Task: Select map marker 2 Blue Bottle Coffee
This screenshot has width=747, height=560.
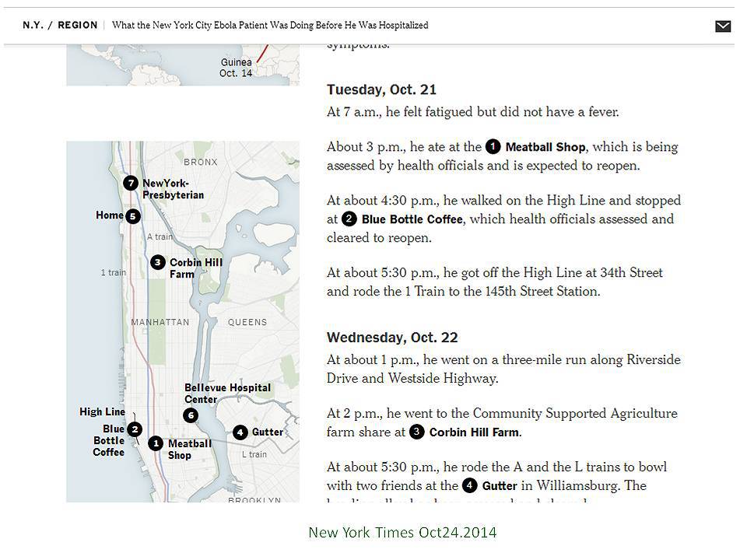Action: pos(135,429)
